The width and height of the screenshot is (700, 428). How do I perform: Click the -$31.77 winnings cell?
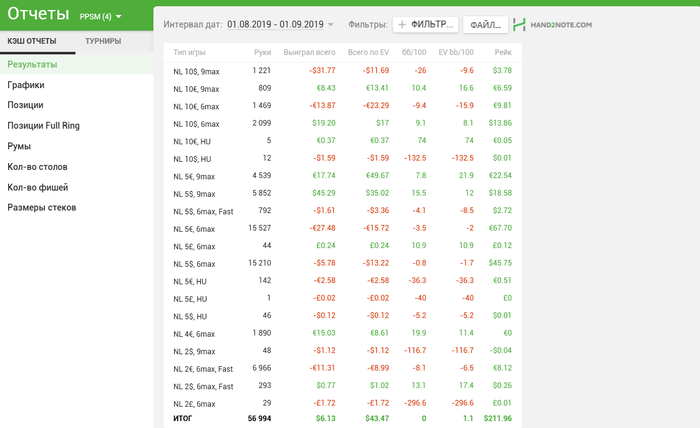322,71
